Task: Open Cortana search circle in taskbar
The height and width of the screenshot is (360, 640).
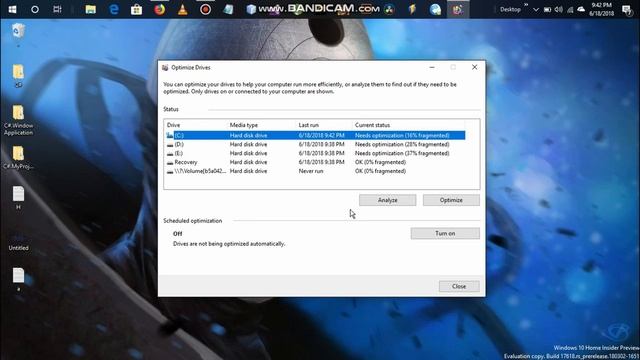Action: tap(35, 9)
